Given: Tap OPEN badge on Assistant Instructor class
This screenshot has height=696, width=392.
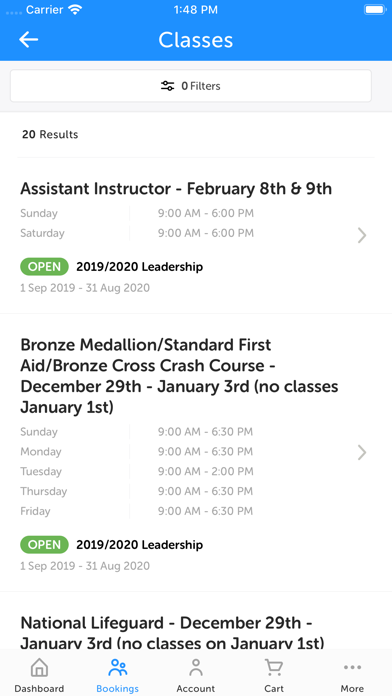Looking at the screenshot, I should [x=44, y=267].
